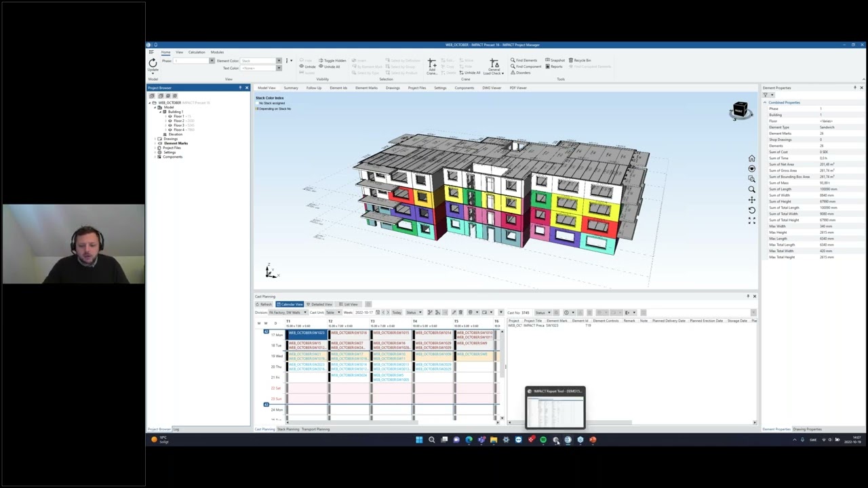Open the Text Color dropdown

tap(278, 68)
